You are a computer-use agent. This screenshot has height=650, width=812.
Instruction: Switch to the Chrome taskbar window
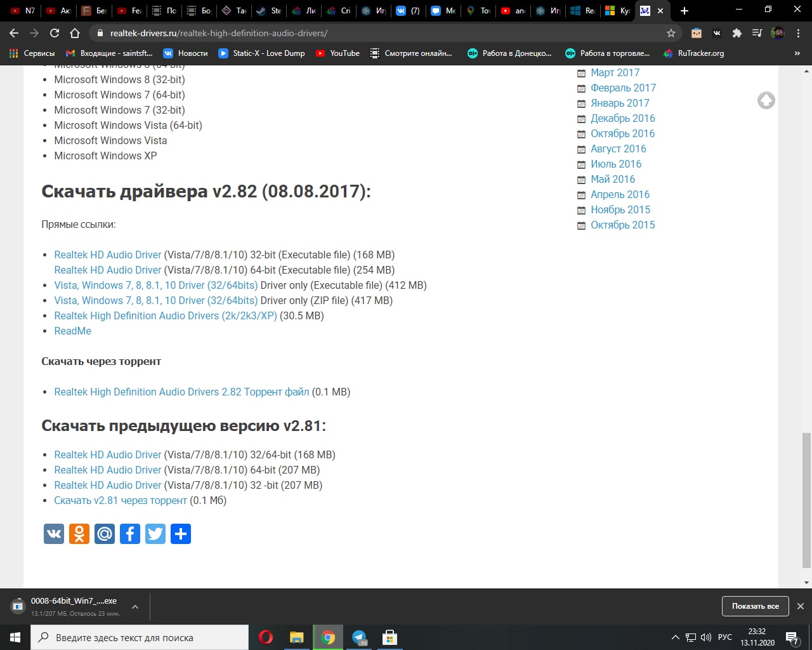[x=328, y=637]
